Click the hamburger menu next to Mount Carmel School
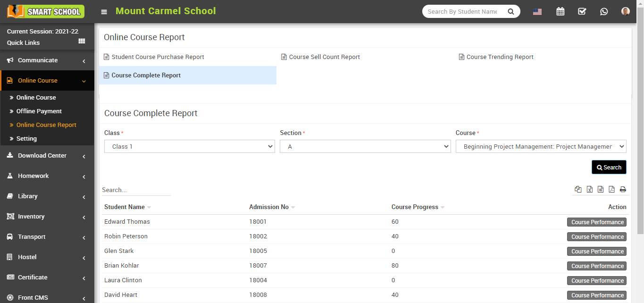 coord(104,11)
